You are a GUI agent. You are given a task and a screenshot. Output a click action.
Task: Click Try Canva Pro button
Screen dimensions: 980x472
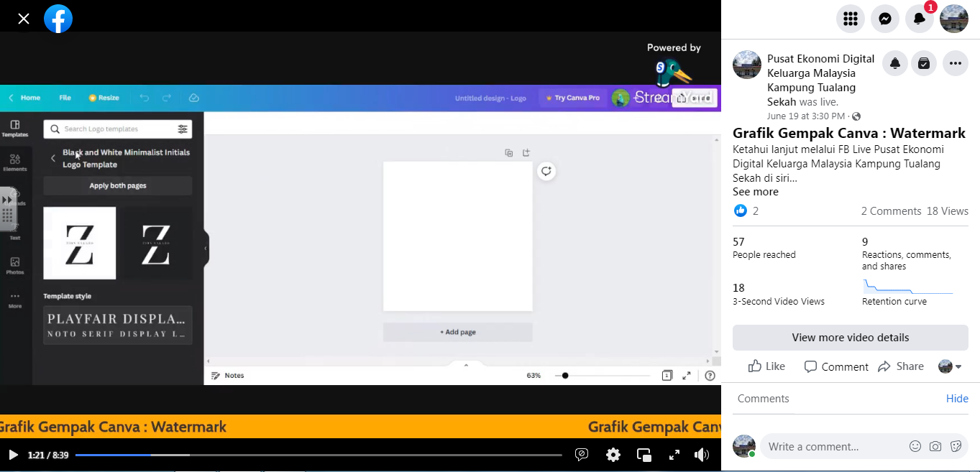(572, 98)
